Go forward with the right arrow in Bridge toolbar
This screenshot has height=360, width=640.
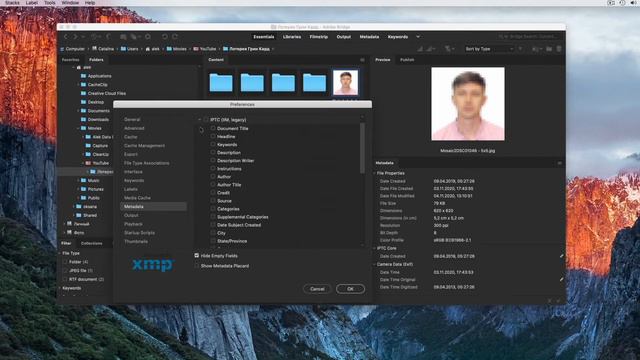[75, 37]
